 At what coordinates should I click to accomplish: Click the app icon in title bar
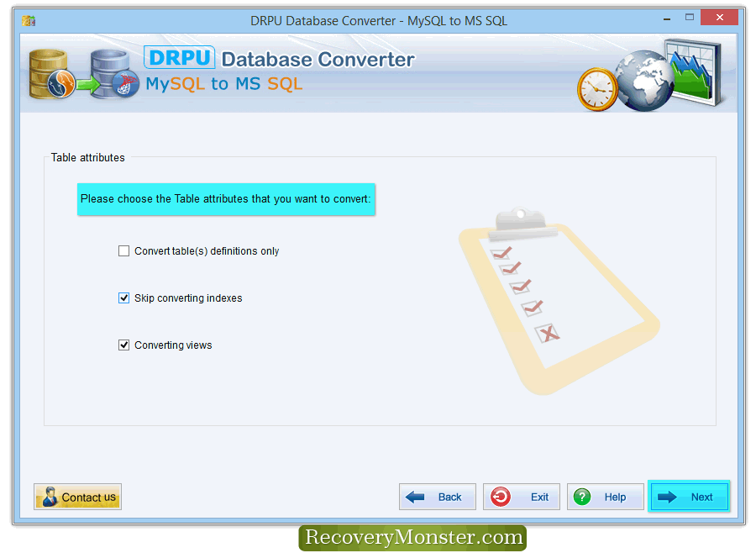29,21
